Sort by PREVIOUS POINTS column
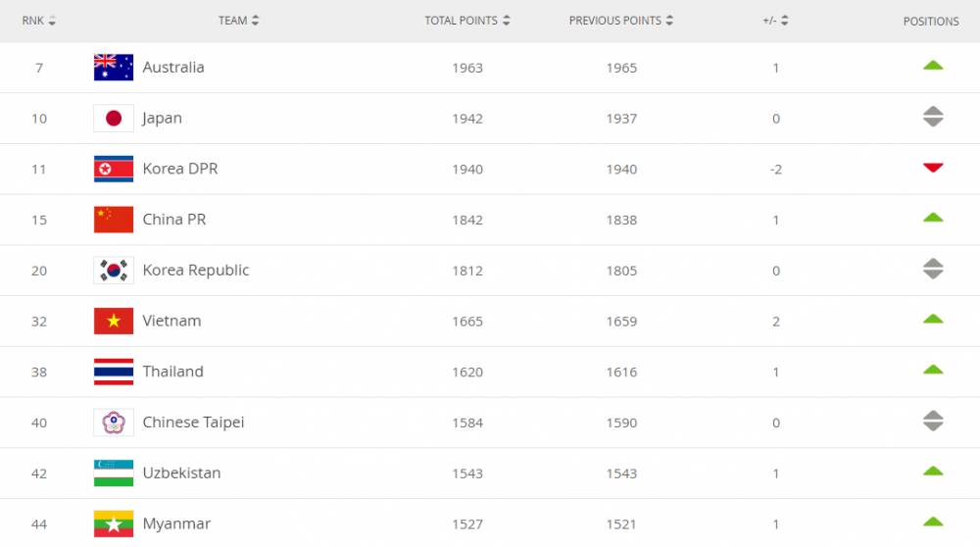 620,20
